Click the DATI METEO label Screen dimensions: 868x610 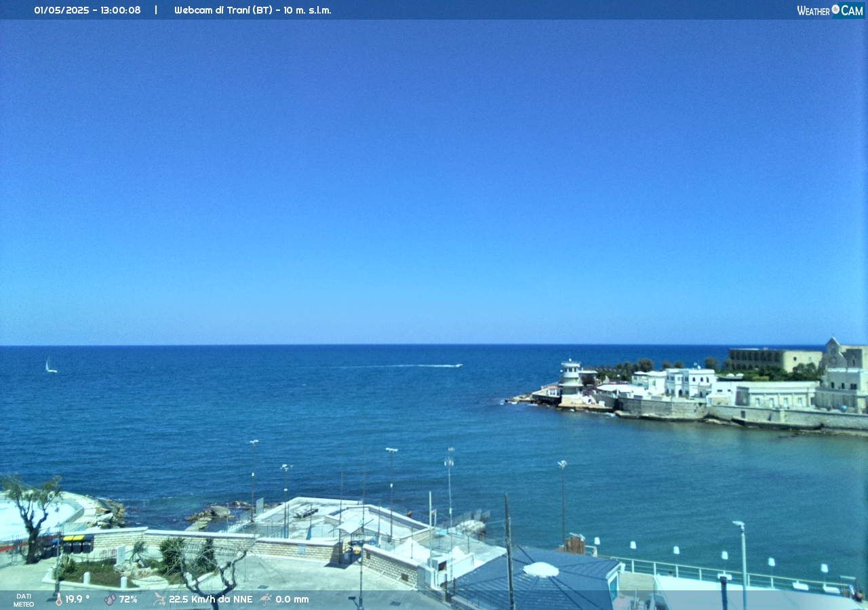click(24, 600)
